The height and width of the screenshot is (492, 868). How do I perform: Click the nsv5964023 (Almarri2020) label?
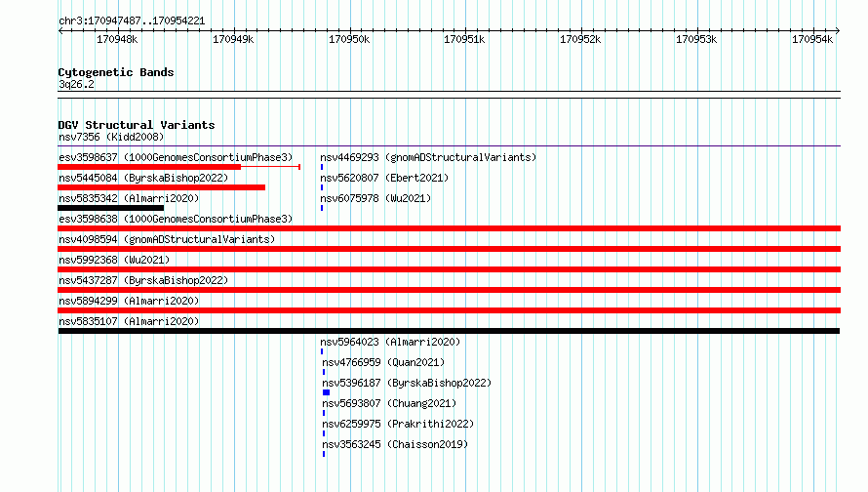point(390,342)
